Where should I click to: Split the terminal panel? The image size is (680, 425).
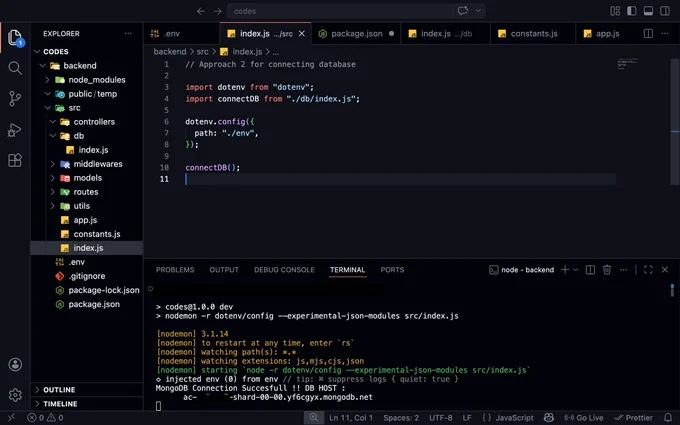590,270
